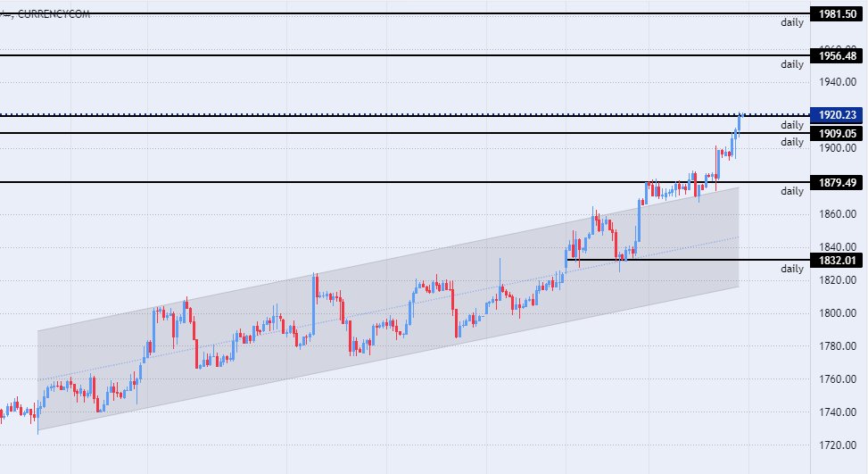Image resolution: width=868 pixels, height=474 pixels.
Task: Click the 1879.49 price label
Action: point(838,182)
